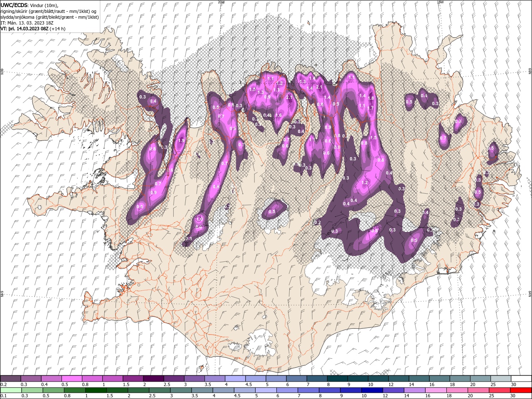532x399 pixels.
Task: Click the bottom-row pale green swatch between 0.1 and 0.3
Action: (x=11, y=390)
